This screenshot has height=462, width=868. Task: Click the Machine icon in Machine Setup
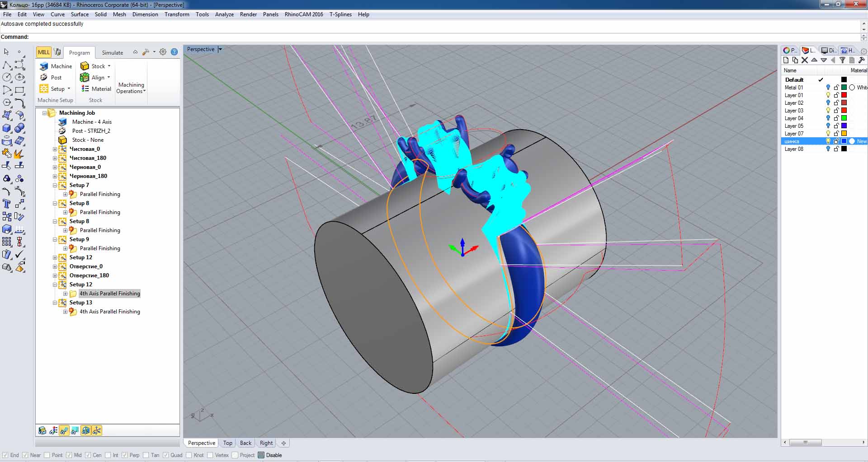tap(44, 66)
